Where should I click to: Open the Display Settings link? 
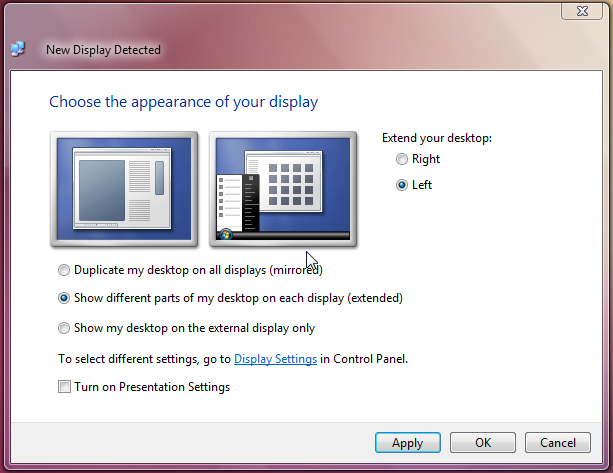click(x=275, y=359)
